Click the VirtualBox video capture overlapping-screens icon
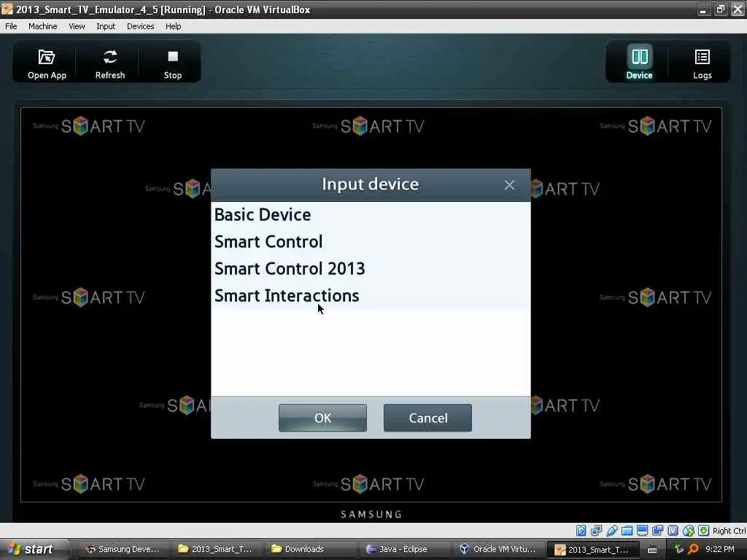 657,531
